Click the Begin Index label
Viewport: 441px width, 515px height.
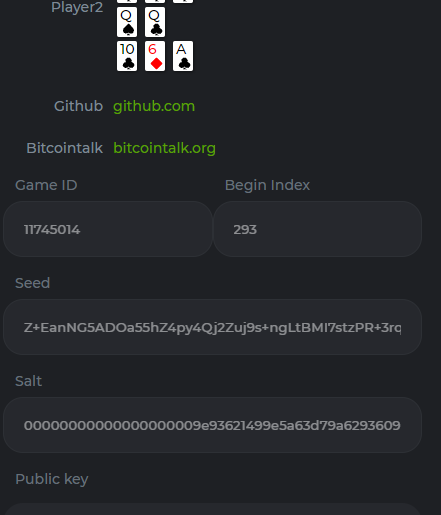point(267,185)
